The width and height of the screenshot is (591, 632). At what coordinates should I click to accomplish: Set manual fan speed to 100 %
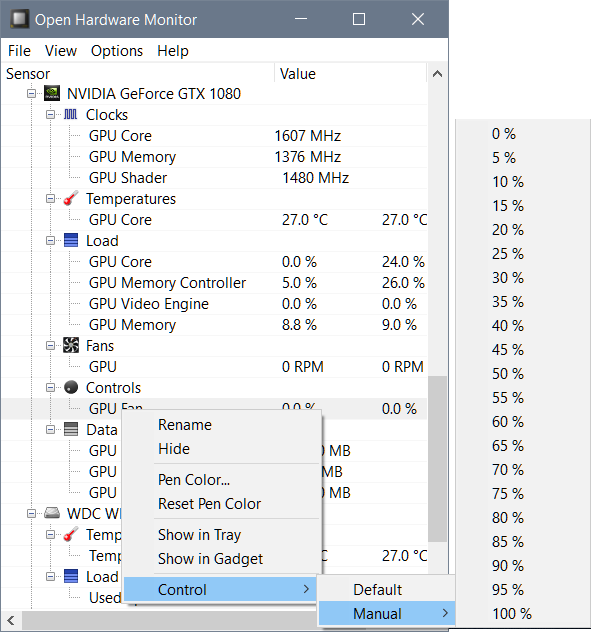coord(523,613)
